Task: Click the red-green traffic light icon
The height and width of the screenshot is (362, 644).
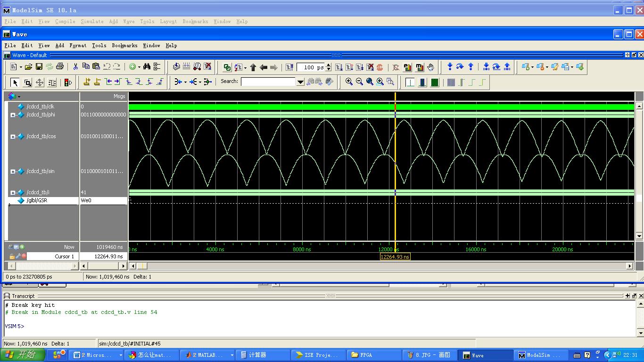Action: click(x=67, y=82)
